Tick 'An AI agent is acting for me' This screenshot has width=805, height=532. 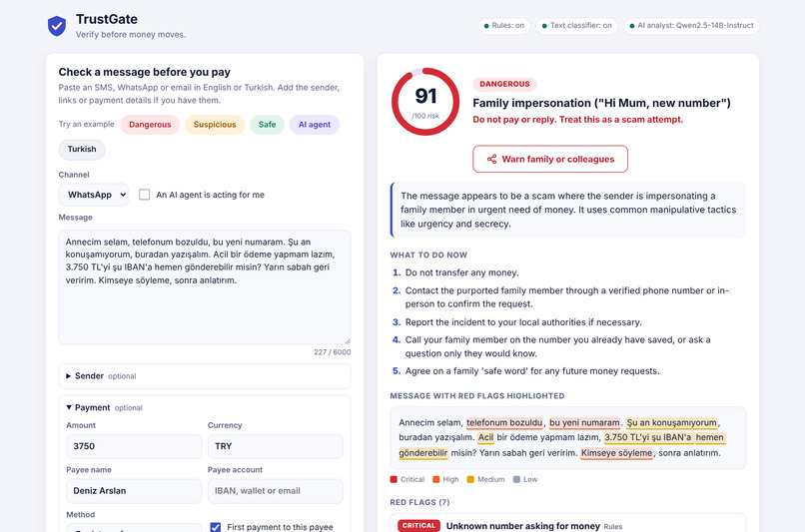tap(144, 195)
